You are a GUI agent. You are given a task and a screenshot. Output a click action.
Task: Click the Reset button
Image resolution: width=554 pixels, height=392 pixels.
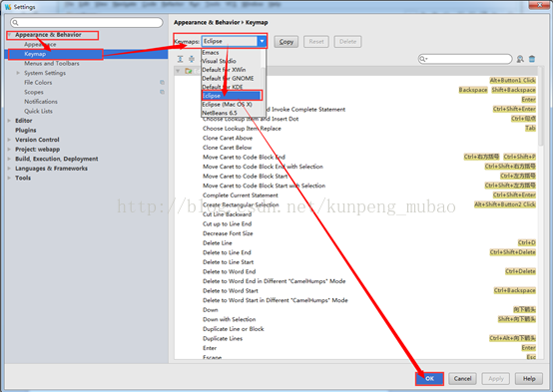316,42
